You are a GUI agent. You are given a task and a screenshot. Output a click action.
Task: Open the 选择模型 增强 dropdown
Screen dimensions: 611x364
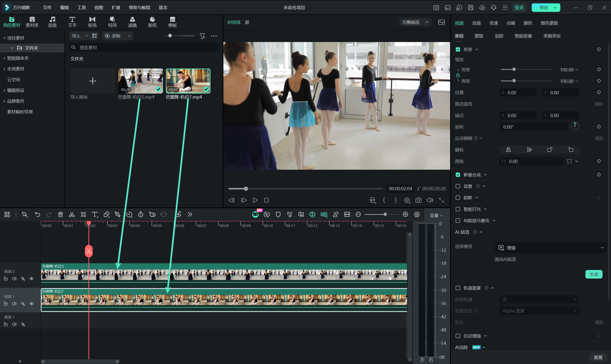pyautogui.click(x=550, y=248)
